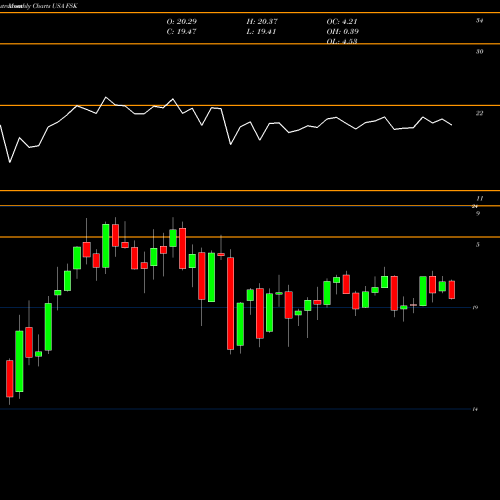Click the 'O: 20.29' open value
Image resolution: width=500 pixels, height=500 pixels.
(x=182, y=22)
